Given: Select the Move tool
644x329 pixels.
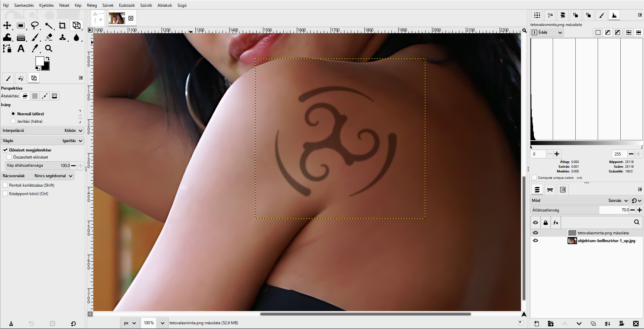Looking at the screenshot, I should coord(7,25).
